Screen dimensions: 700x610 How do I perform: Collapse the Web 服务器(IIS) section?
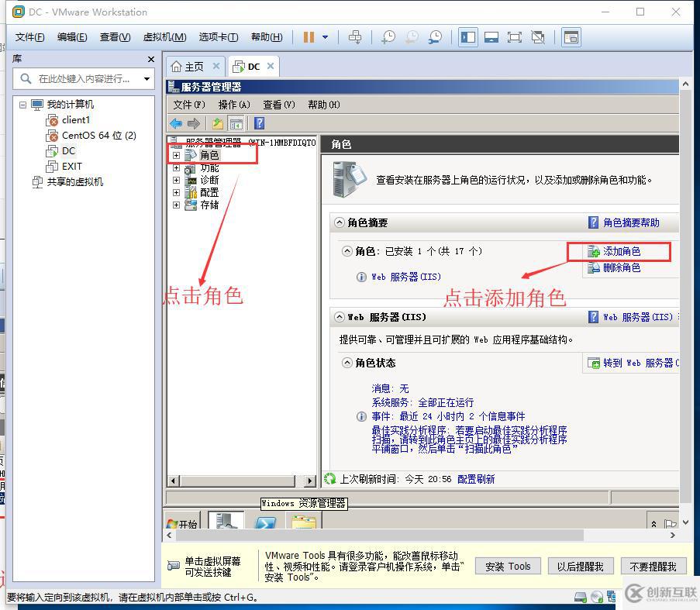point(340,317)
